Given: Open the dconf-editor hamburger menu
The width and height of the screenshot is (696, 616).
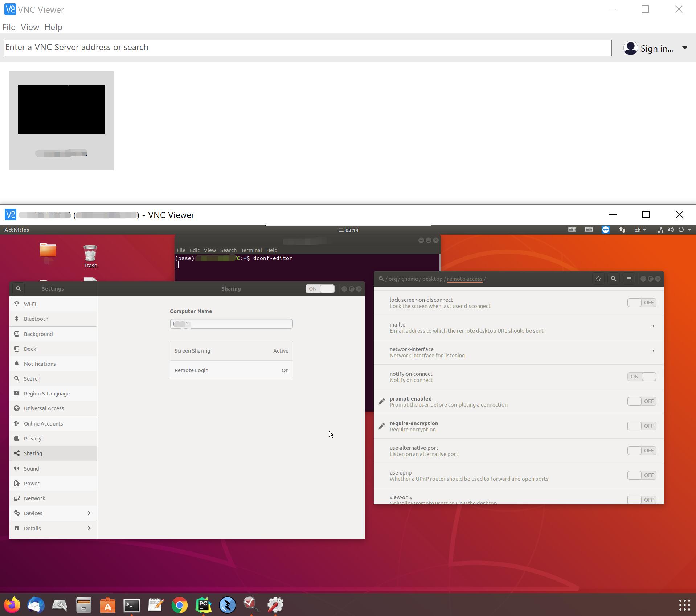Looking at the screenshot, I should (629, 279).
